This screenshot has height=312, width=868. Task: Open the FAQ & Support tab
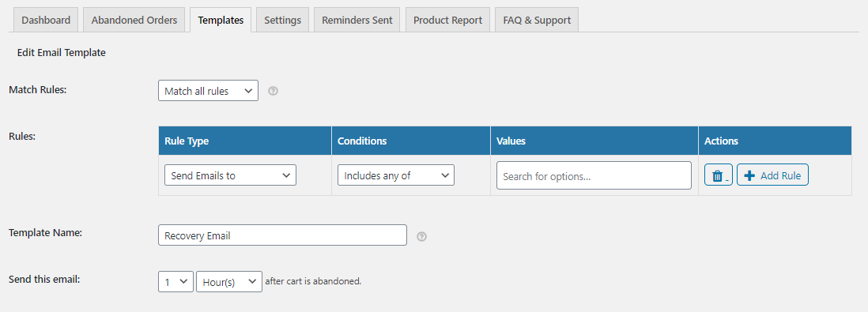537,20
